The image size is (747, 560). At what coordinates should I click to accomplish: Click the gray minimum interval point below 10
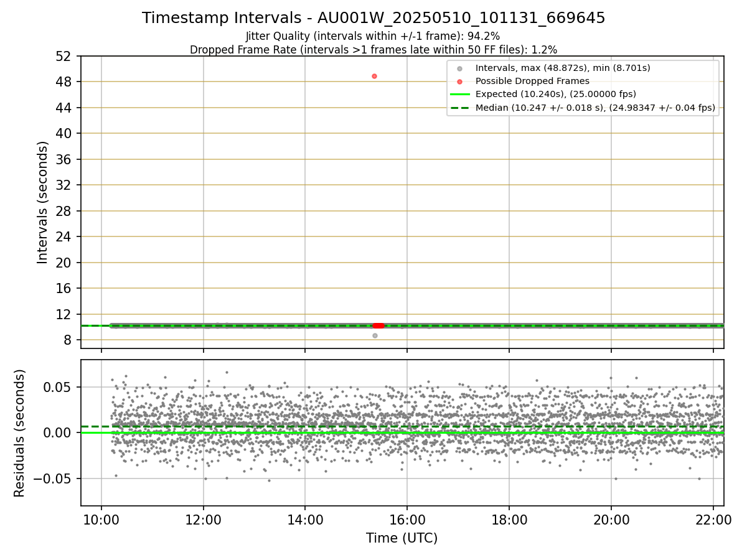click(x=375, y=335)
